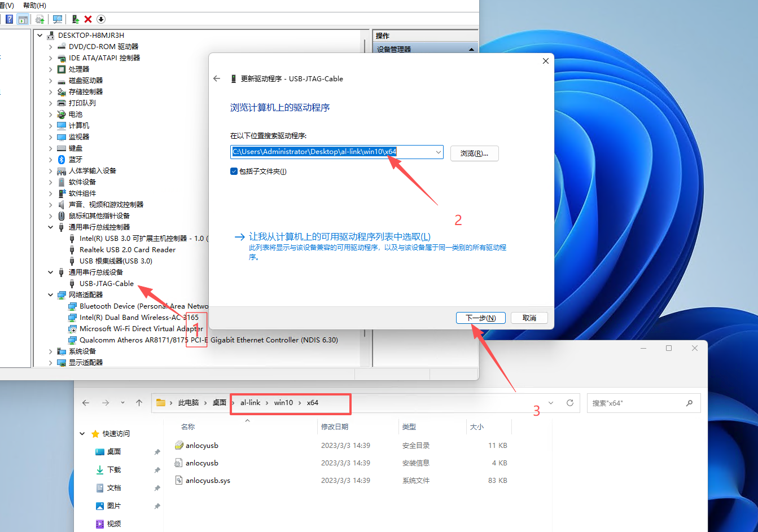Select the USB-JTAG-Cable device
The height and width of the screenshot is (532, 758).
pos(107,284)
